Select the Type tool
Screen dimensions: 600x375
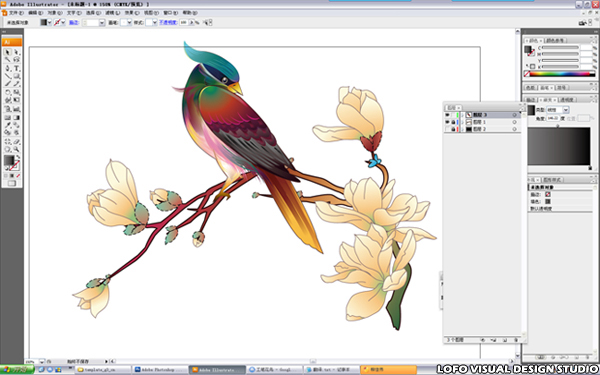[x=16, y=68]
